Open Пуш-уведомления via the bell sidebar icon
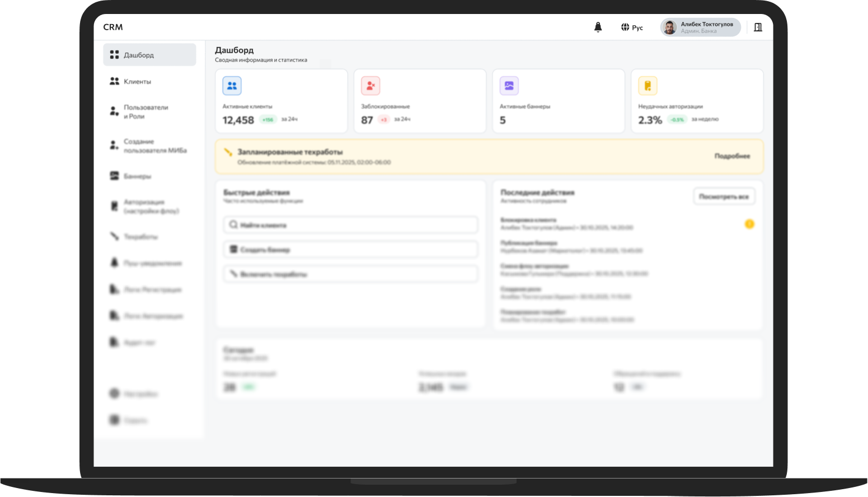Image resolution: width=868 pixels, height=497 pixels. pyautogui.click(x=114, y=263)
